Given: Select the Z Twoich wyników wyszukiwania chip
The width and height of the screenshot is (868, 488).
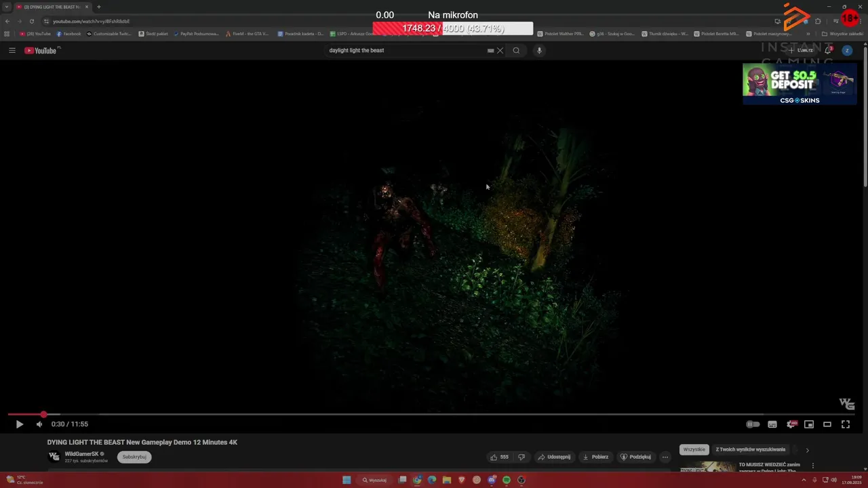Looking at the screenshot, I should coord(750,449).
